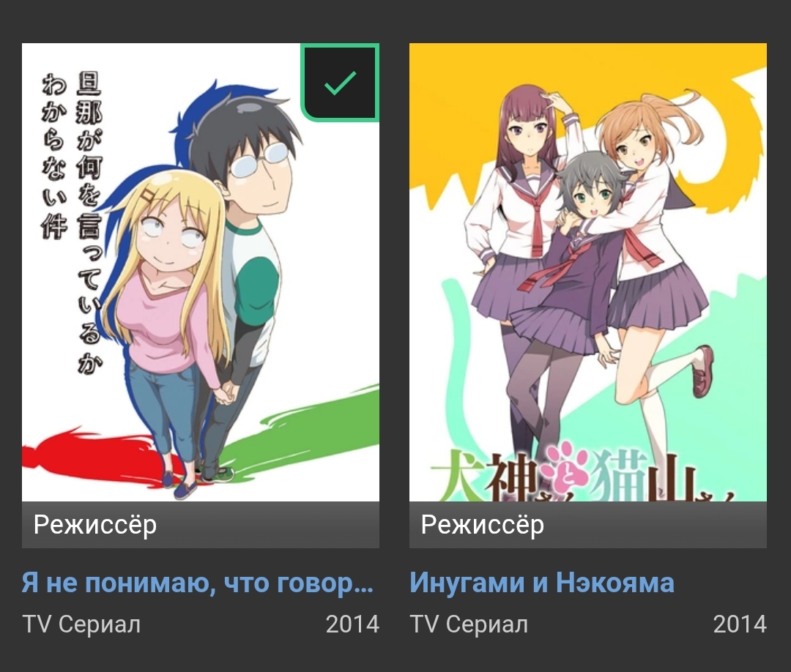Click year 2014 on the first card
This screenshot has width=791, height=672.
(352, 624)
